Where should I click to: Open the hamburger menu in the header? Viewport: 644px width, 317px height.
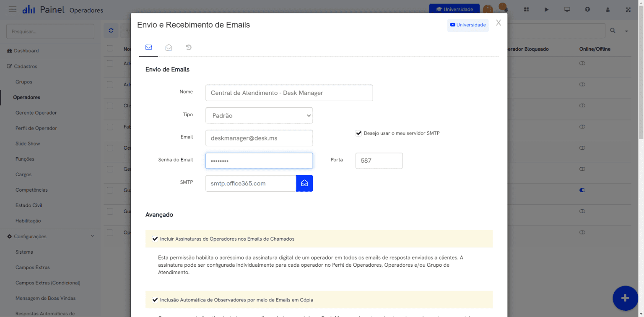point(13,9)
